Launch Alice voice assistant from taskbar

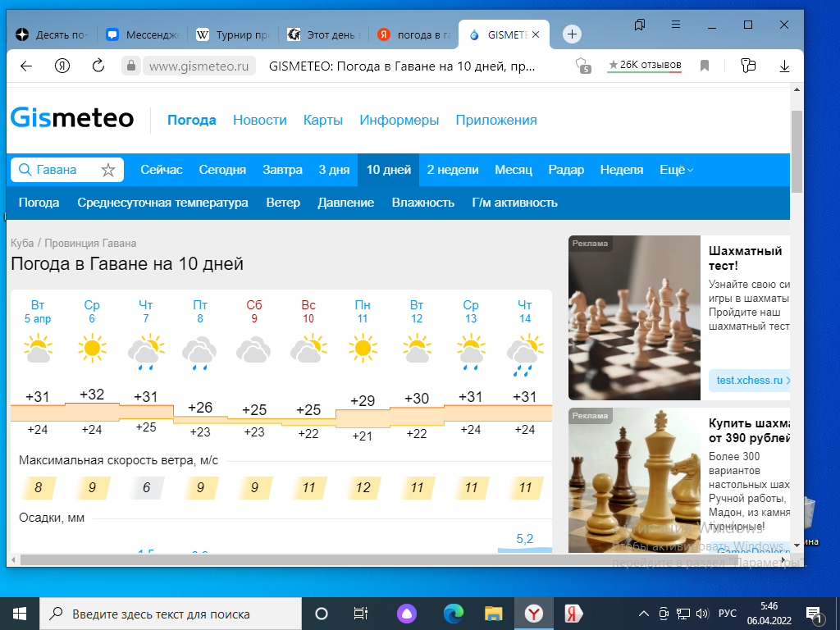(x=407, y=614)
